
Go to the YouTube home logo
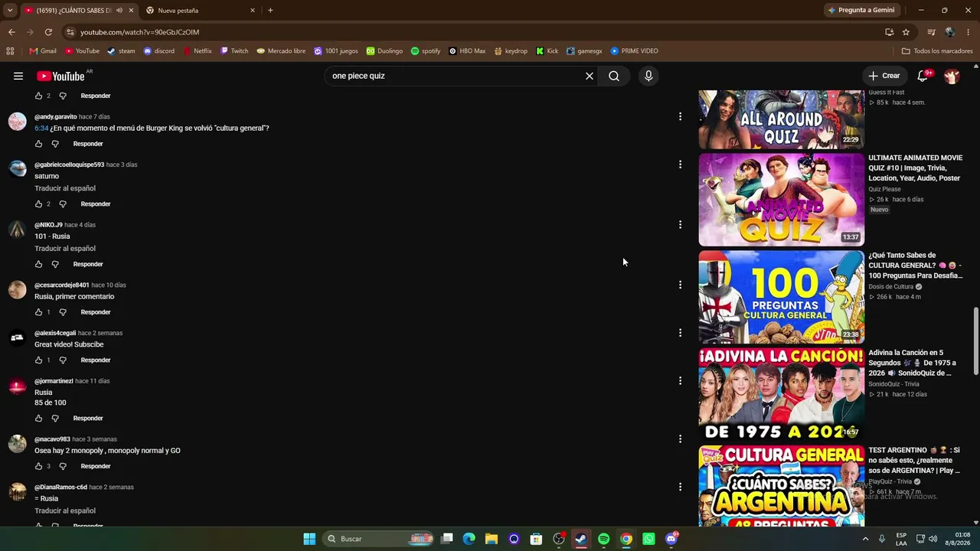pos(60,76)
